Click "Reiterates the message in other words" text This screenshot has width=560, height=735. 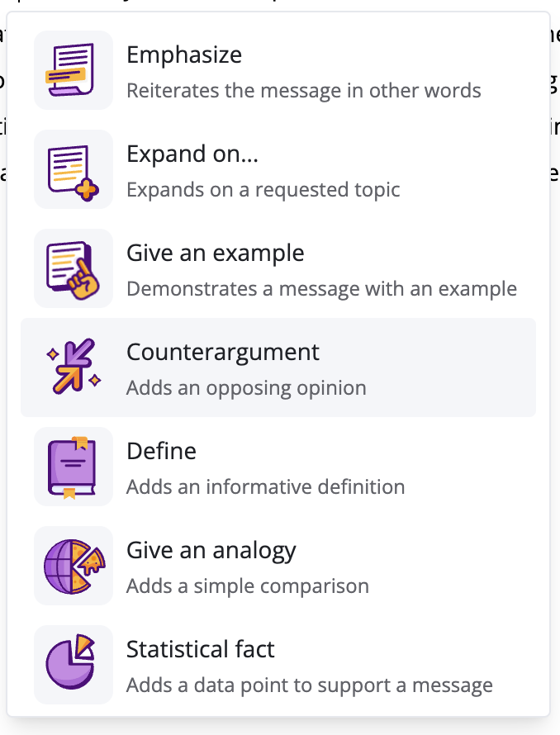pos(303,90)
